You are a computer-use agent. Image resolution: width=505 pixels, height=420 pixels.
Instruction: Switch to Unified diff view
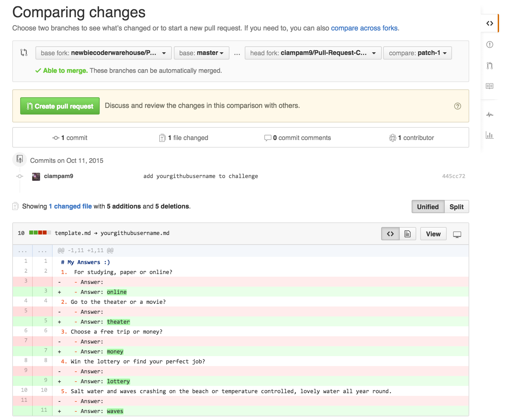click(428, 207)
